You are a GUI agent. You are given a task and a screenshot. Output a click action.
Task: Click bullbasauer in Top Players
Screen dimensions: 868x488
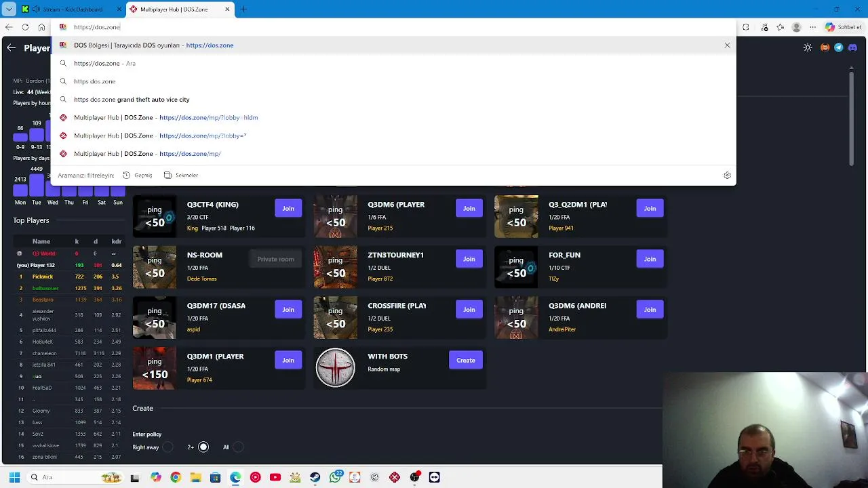click(45, 288)
